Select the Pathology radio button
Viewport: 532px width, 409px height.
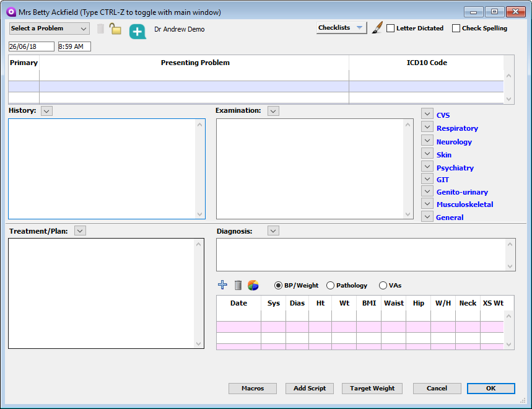pyautogui.click(x=329, y=286)
